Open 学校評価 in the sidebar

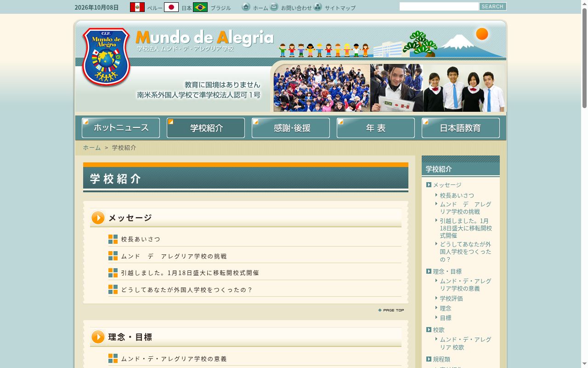(452, 299)
